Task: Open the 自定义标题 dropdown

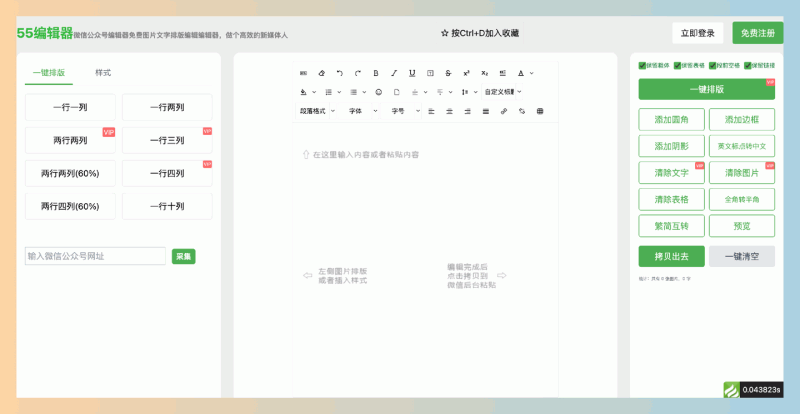Action: 503,92
